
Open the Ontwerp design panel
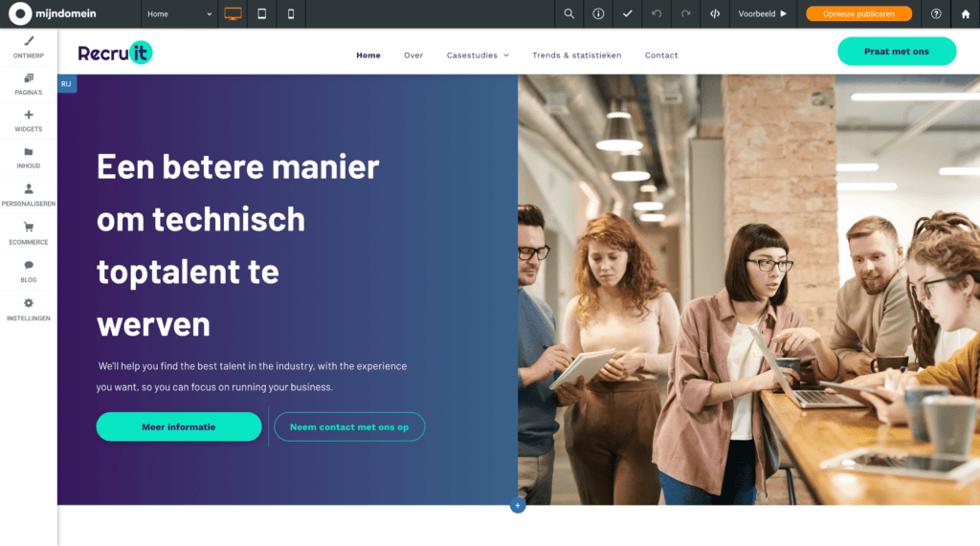coord(29,47)
